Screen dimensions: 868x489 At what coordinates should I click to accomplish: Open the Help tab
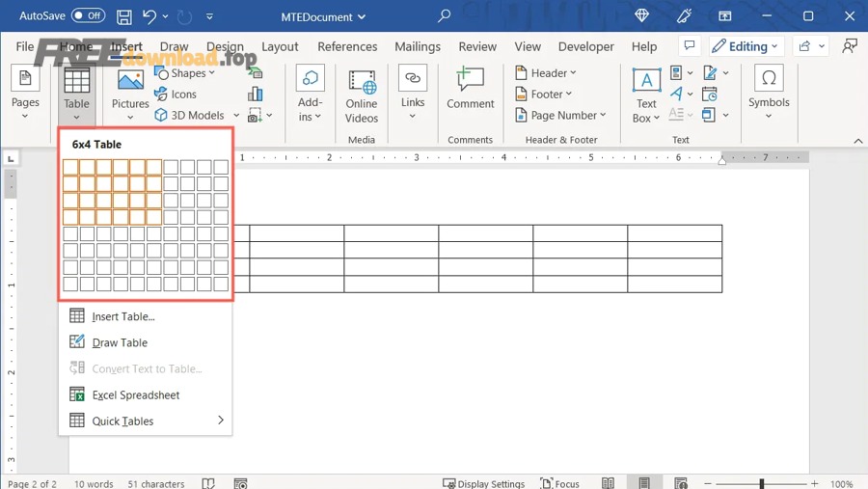pos(644,46)
